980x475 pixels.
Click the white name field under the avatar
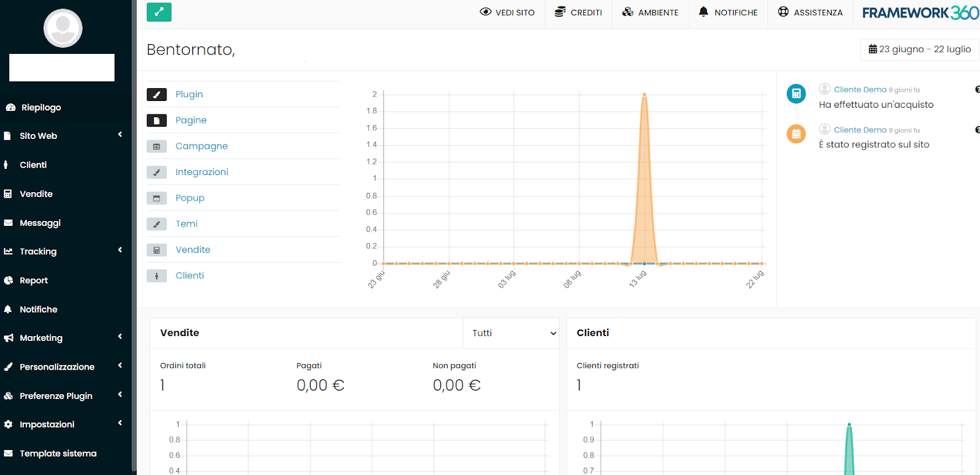click(62, 67)
